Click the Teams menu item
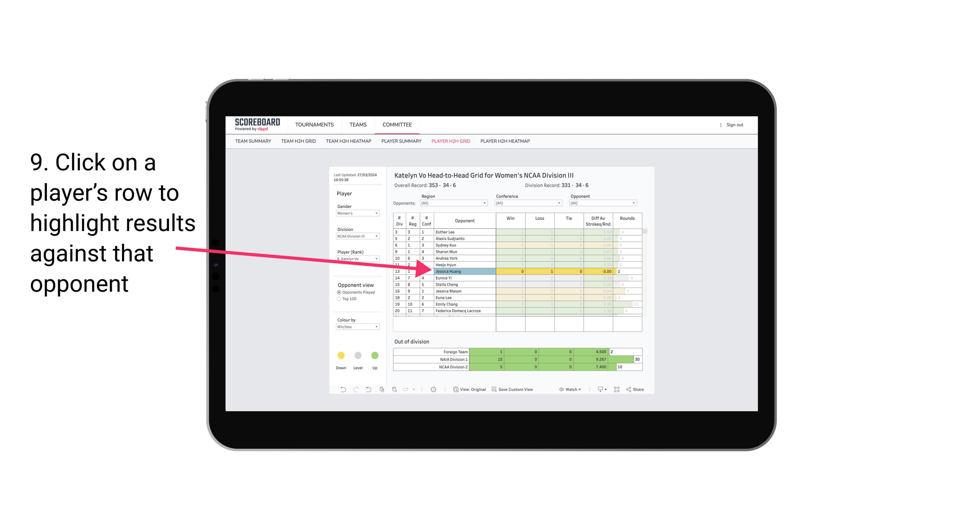The height and width of the screenshot is (527, 980). tap(357, 125)
